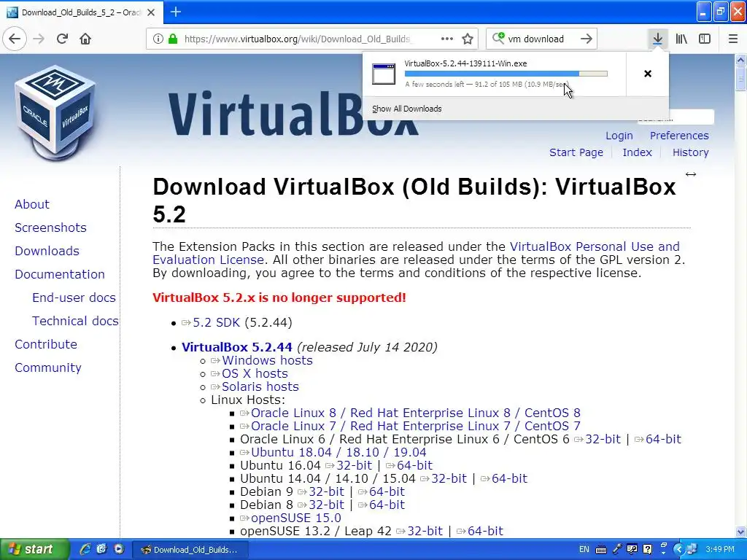Download openSUSE 13.2 32-bit package

[x=425, y=531]
